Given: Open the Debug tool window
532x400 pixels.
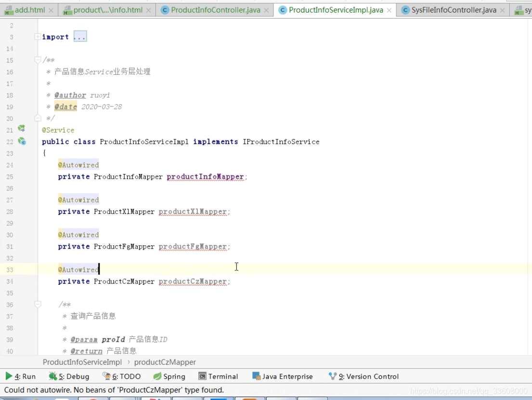Looking at the screenshot, I should (x=69, y=376).
